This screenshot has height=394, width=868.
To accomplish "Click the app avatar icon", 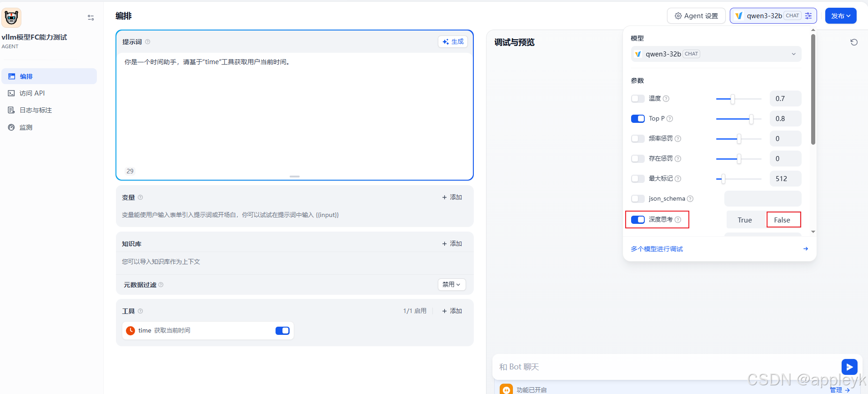I will coord(11,18).
